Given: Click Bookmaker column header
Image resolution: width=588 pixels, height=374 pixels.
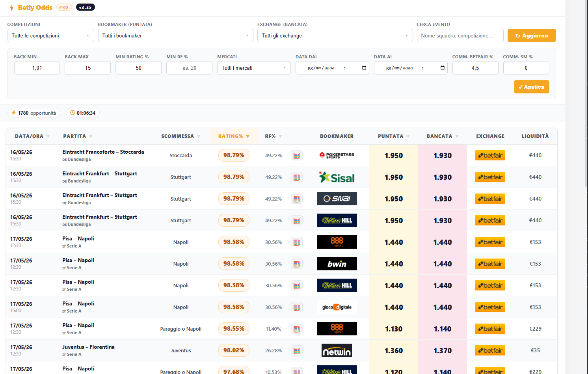Looking at the screenshot, I should [337, 136].
